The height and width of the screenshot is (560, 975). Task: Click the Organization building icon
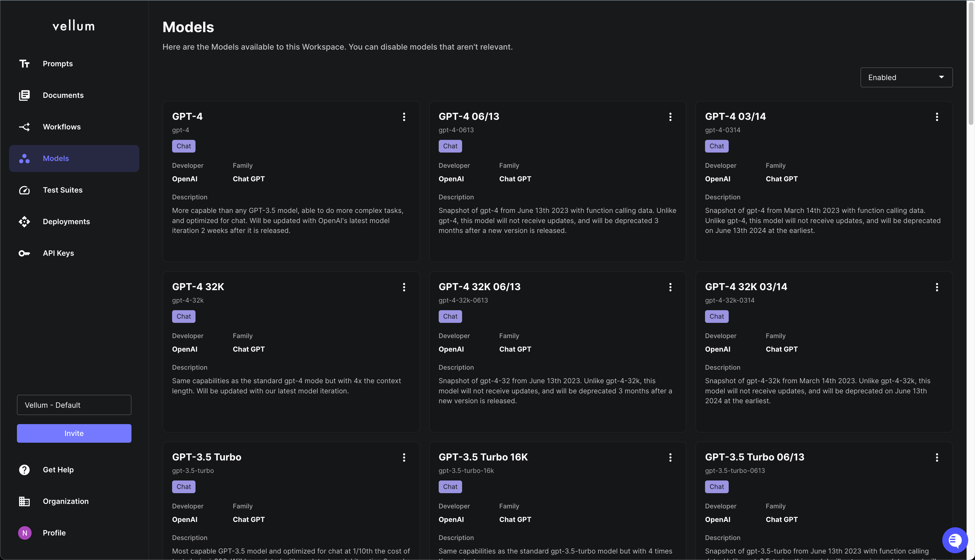point(24,501)
